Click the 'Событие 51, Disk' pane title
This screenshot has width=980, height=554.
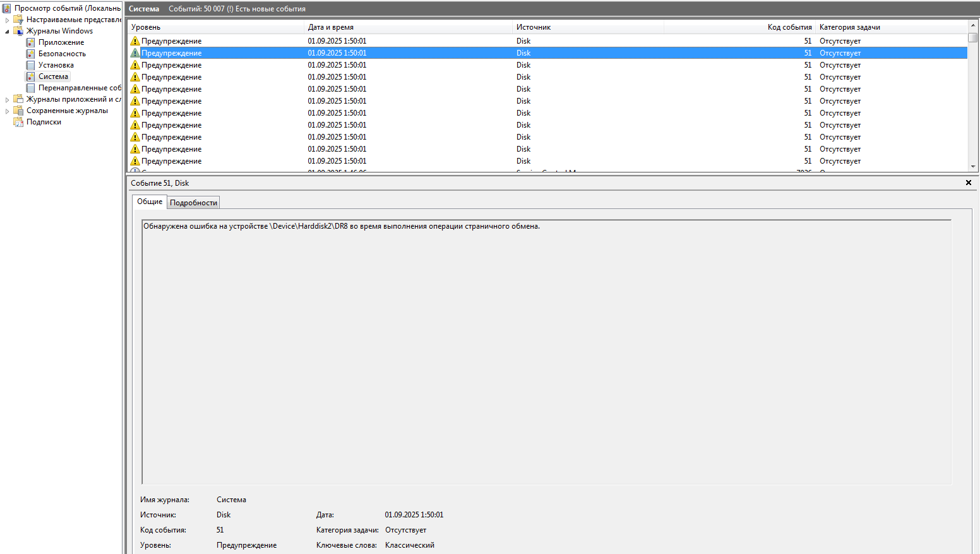coord(160,183)
